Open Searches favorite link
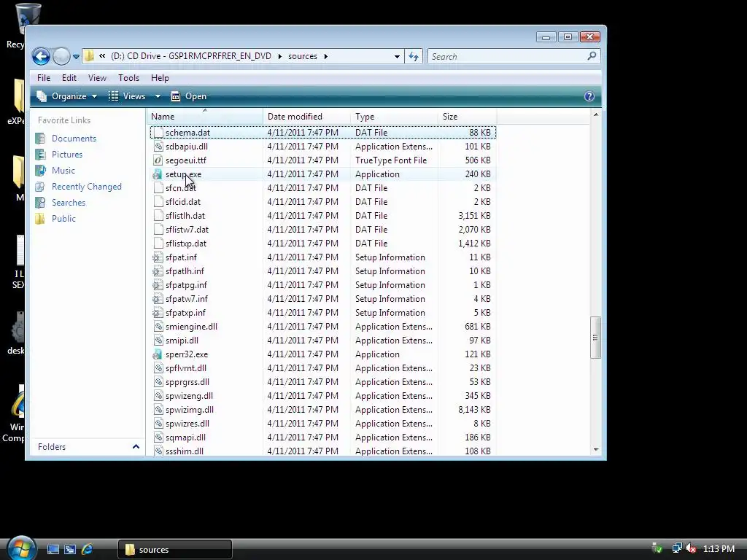This screenshot has height=560, width=747. 69,203
